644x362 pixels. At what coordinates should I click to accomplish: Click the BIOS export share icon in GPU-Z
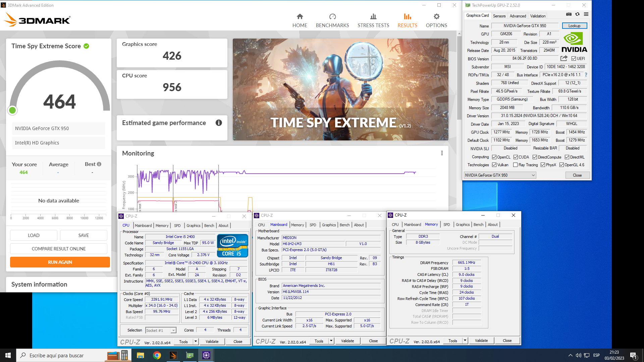click(x=564, y=58)
